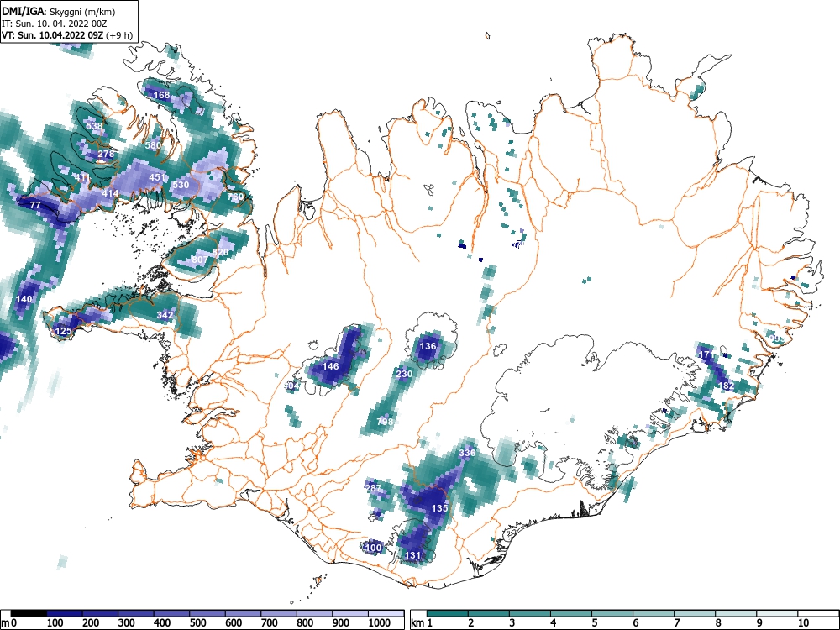Click the visibility value '146' on the map
This screenshot has width=840, height=630.
(x=330, y=366)
